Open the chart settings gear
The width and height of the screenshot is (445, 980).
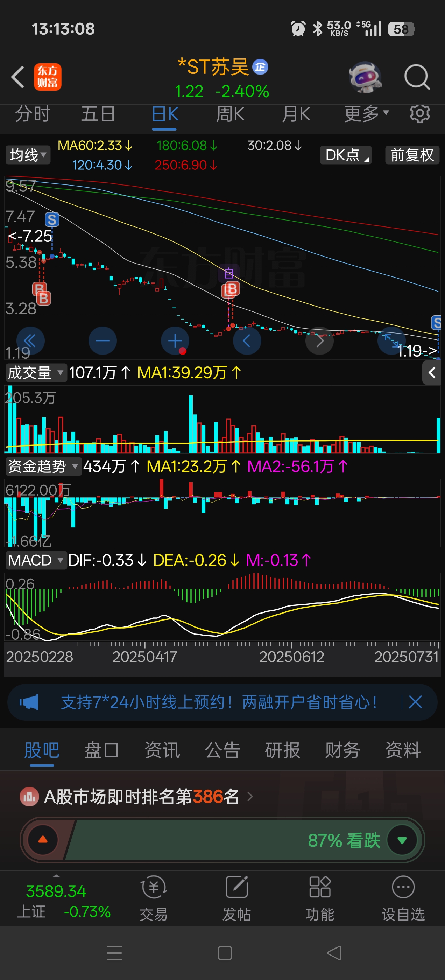pyautogui.click(x=420, y=113)
